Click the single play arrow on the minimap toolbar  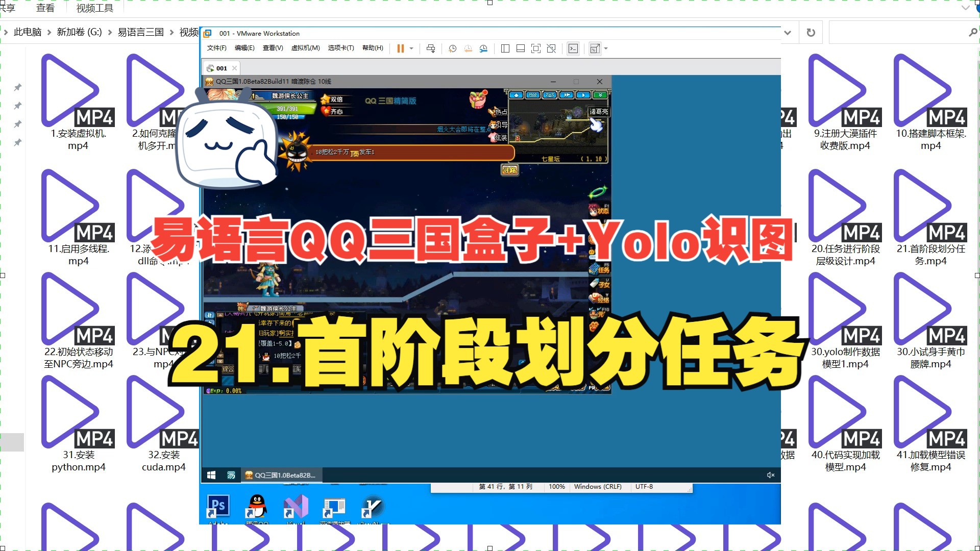(583, 95)
